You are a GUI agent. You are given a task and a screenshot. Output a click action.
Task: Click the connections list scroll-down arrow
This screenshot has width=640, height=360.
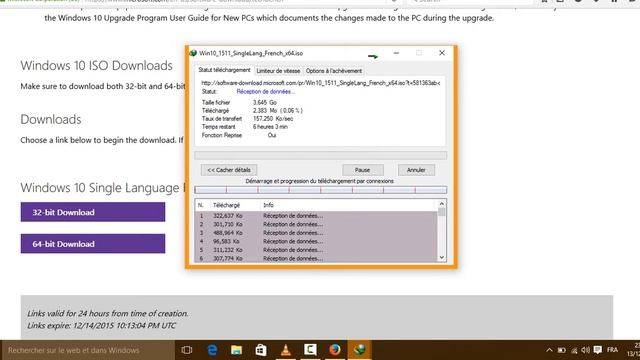click(x=442, y=257)
